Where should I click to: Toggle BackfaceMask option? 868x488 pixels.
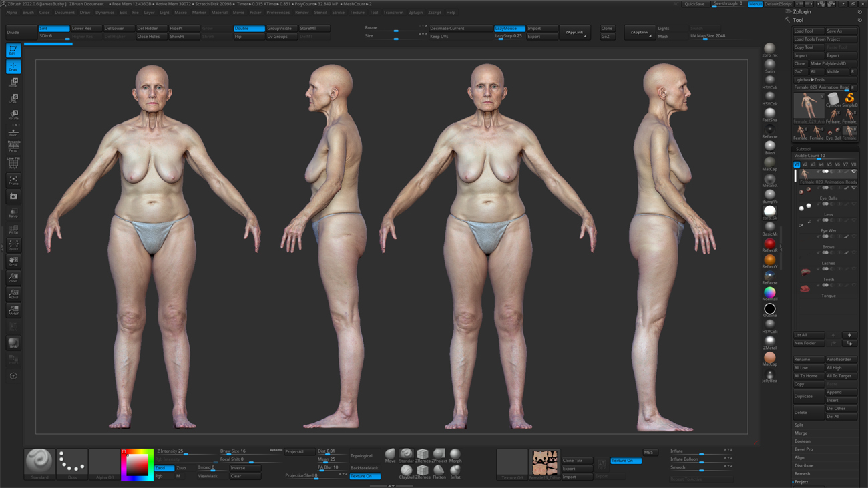(365, 468)
